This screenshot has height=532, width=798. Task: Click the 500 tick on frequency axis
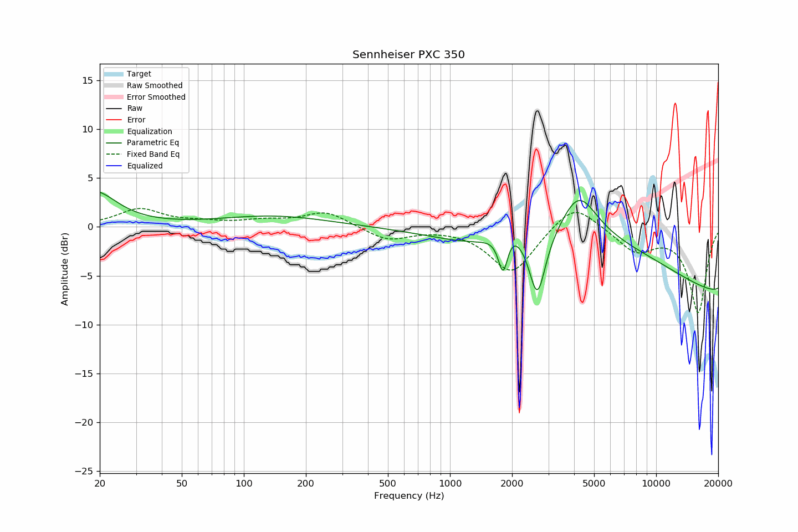pos(388,483)
